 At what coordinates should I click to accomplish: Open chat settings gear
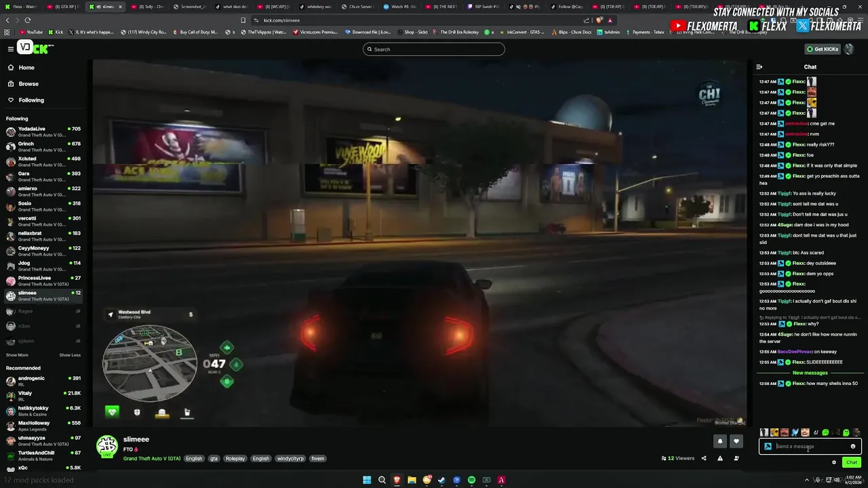click(x=834, y=462)
